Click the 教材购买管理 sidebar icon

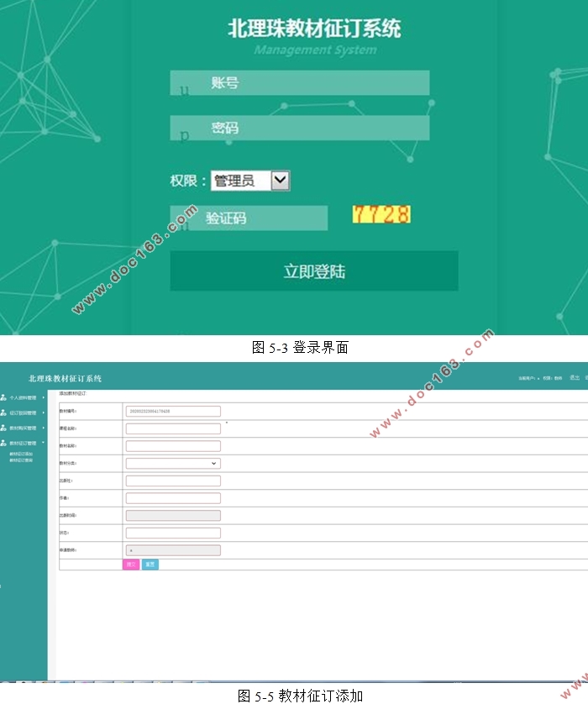[x=3, y=428]
